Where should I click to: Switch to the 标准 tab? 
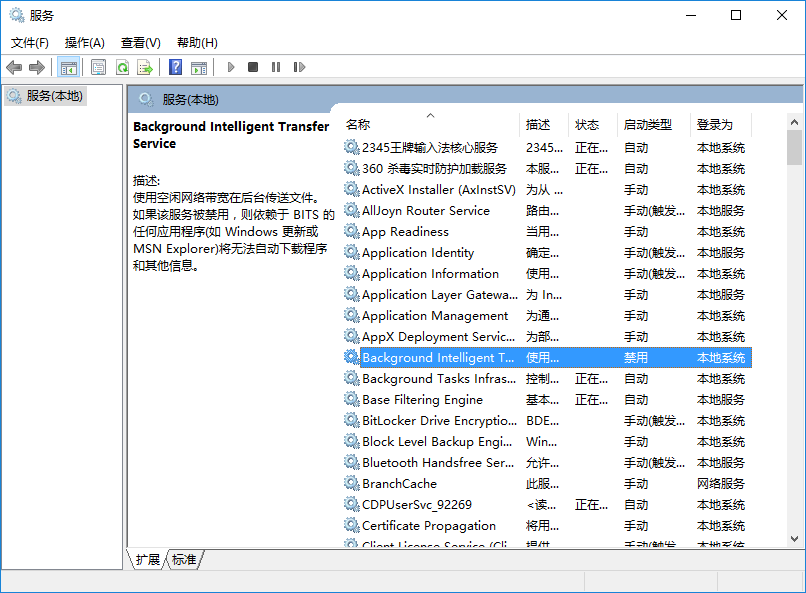pyautogui.click(x=184, y=560)
